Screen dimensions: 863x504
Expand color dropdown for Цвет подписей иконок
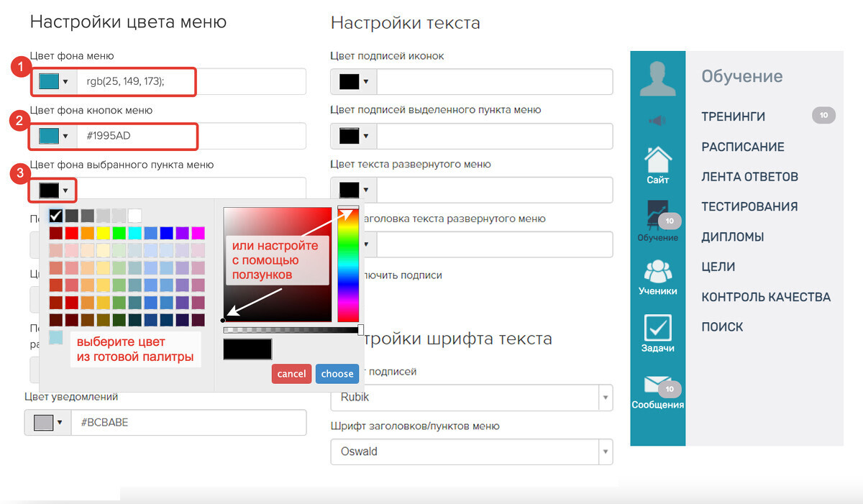tap(354, 82)
